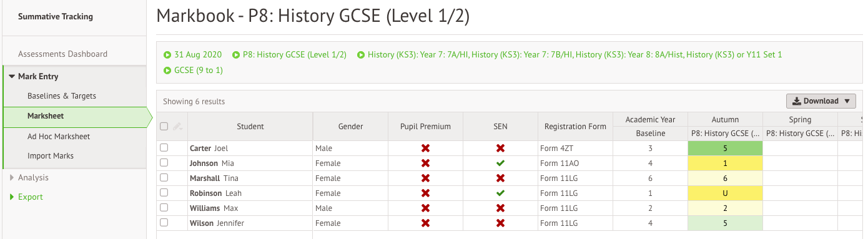This screenshot has height=239, width=868.
Task: Click Joel Carter's red cross under Pupil Premium
Action: tap(425, 149)
